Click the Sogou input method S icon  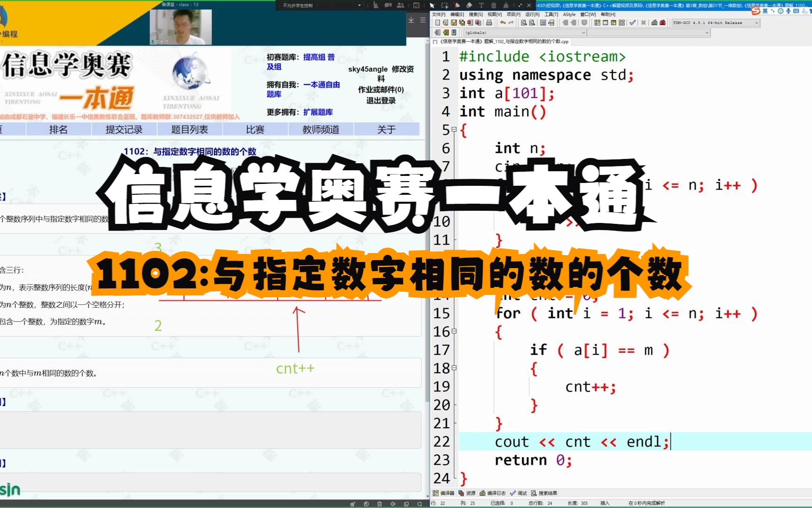[x=756, y=10]
